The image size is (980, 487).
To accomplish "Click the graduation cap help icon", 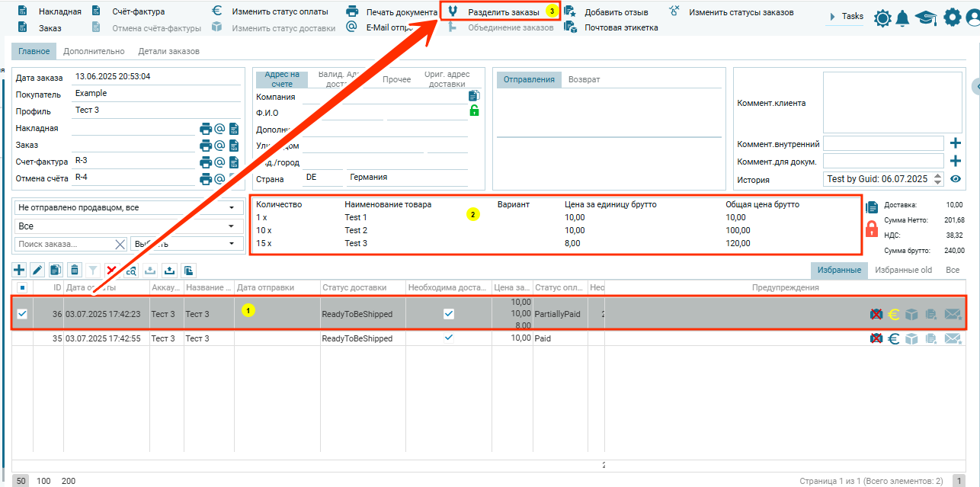I will 926,18.
